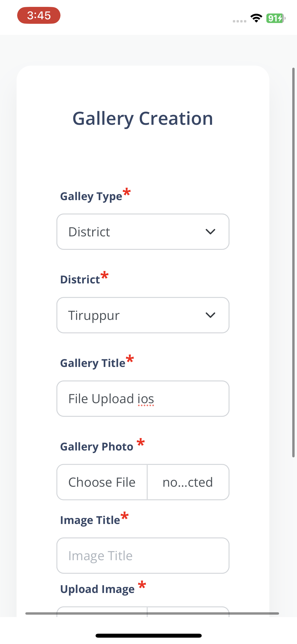Click the Gallery Photo field label
The height and width of the screenshot is (644, 297).
97,447
